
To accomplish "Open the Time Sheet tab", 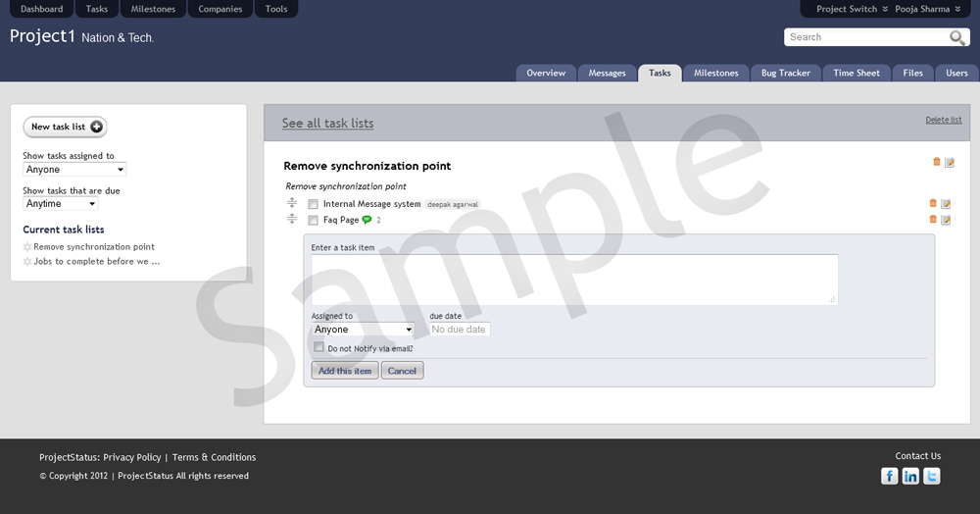I will [x=856, y=73].
